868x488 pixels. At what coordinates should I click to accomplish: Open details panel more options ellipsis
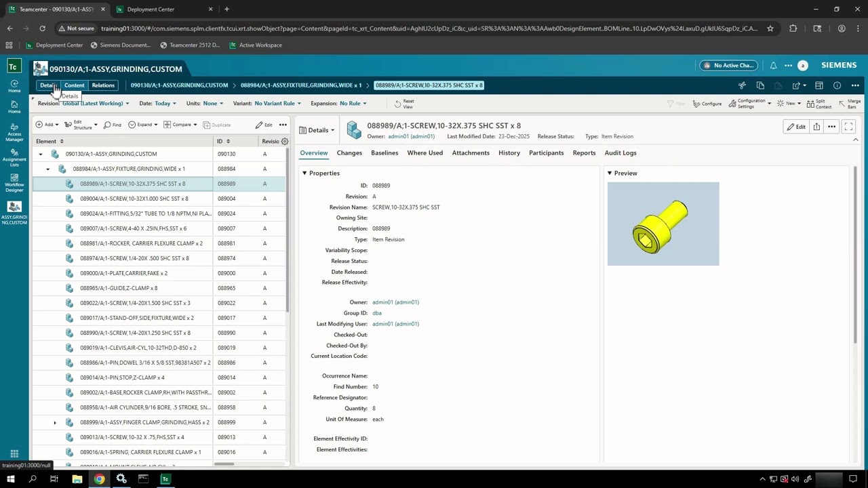point(831,127)
